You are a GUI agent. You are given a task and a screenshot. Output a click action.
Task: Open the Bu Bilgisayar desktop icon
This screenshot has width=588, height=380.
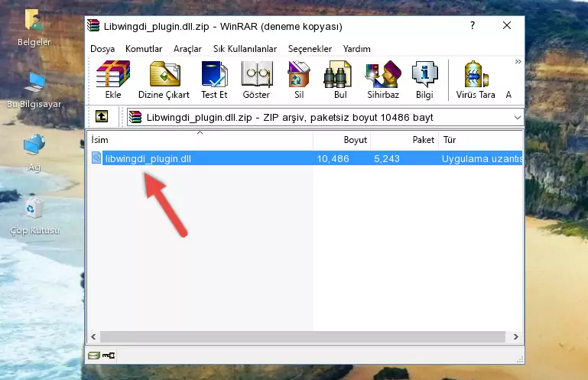coord(34,90)
